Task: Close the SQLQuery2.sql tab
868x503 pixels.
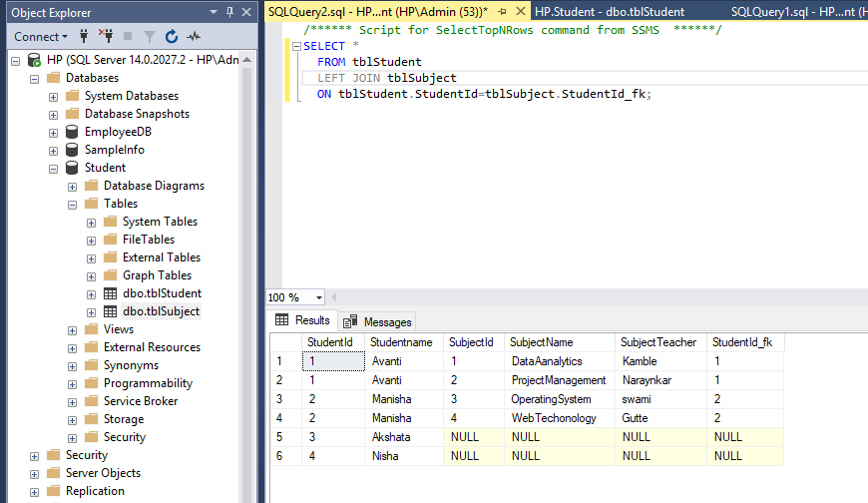Action: (x=521, y=11)
